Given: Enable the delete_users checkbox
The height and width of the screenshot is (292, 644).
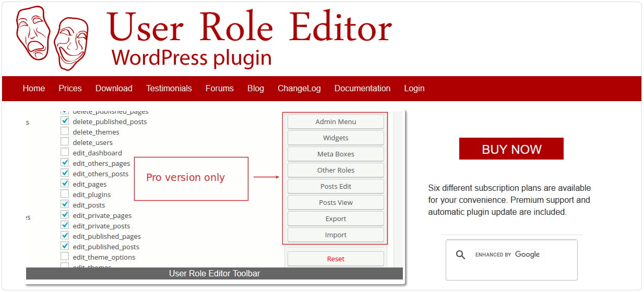Looking at the screenshot, I should click(65, 142).
